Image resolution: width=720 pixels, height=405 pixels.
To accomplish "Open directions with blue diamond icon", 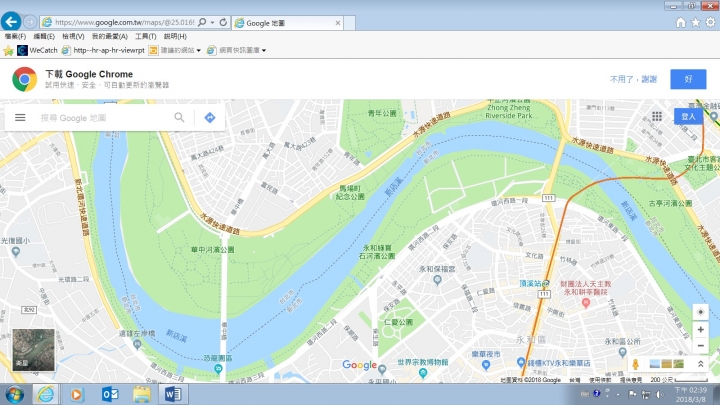I will pos(210,118).
